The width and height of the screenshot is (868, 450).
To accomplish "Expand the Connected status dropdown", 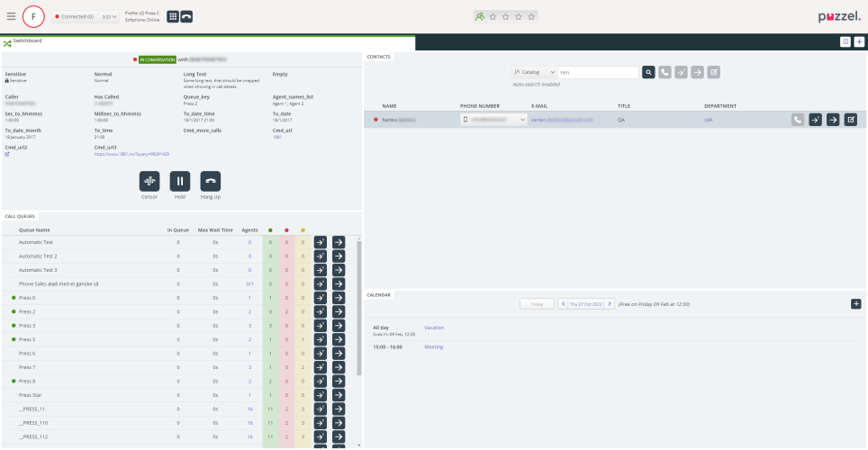I will [87, 16].
